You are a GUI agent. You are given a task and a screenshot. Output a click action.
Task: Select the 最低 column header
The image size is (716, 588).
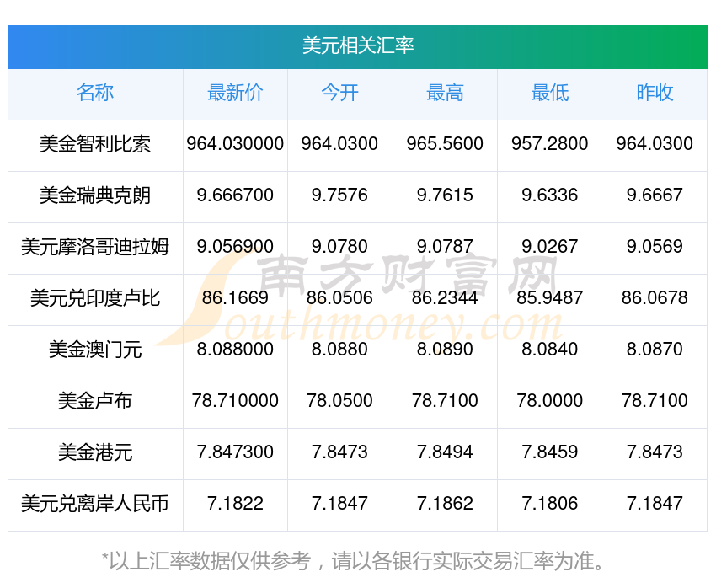tap(550, 93)
